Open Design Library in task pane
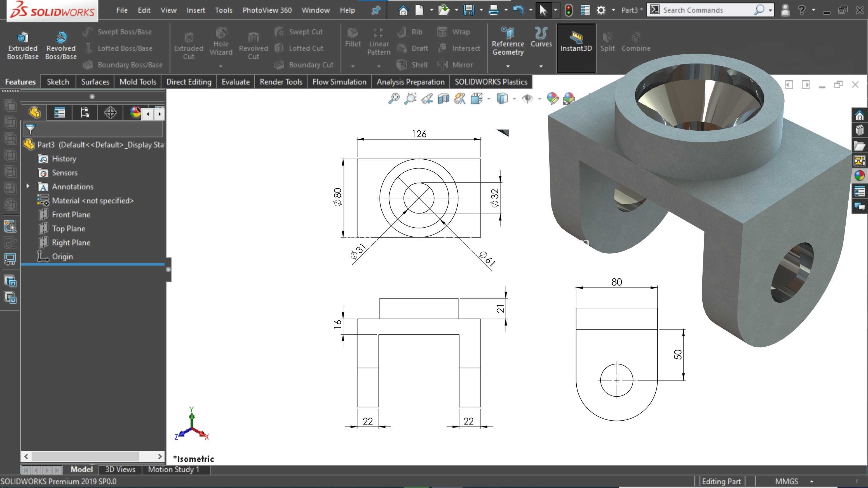 click(x=859, y=130)
